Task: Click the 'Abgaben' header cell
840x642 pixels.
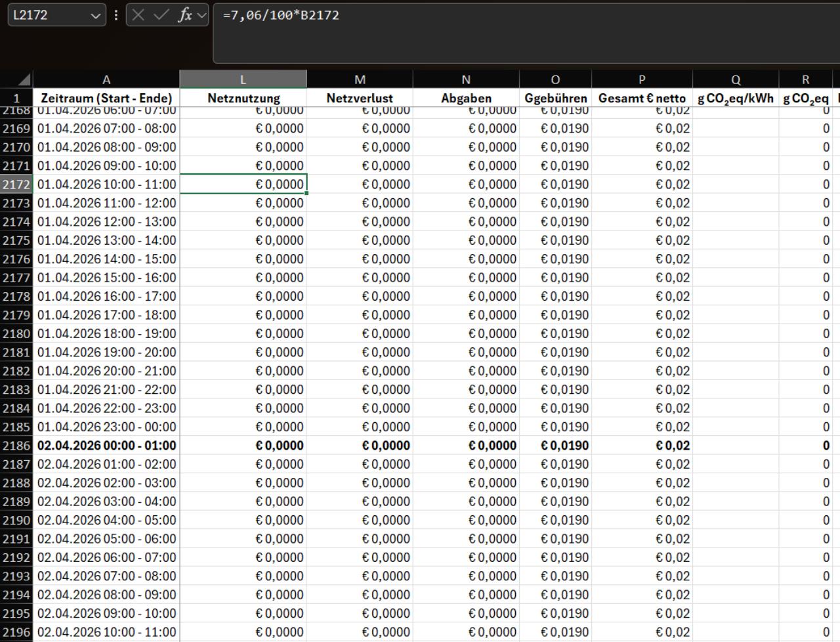Action: pos(466,98)
